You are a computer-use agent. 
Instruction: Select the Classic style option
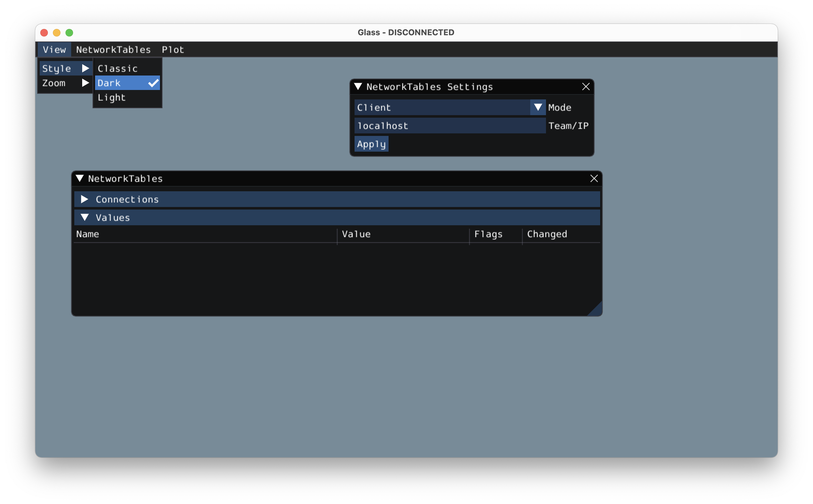[x=117, y=68]
